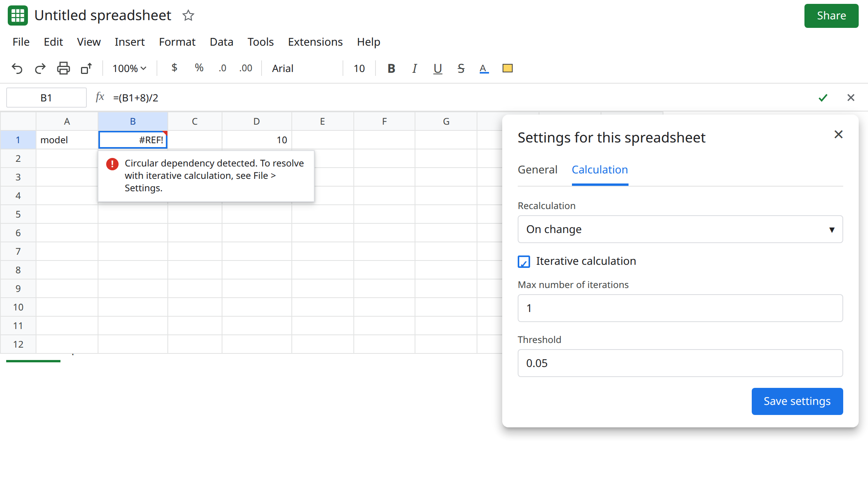
Task: Click the B1 name box
Action: (x=46, y=98)
